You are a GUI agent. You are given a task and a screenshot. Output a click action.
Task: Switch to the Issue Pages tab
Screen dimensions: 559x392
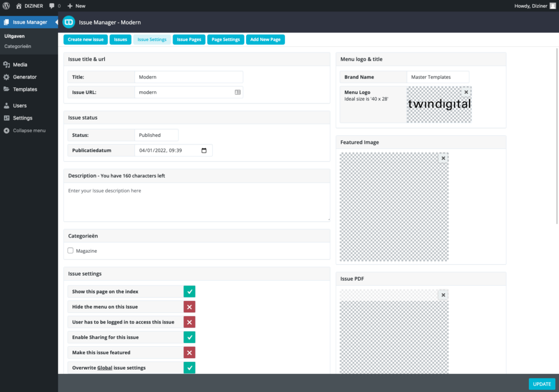(189, 40)
